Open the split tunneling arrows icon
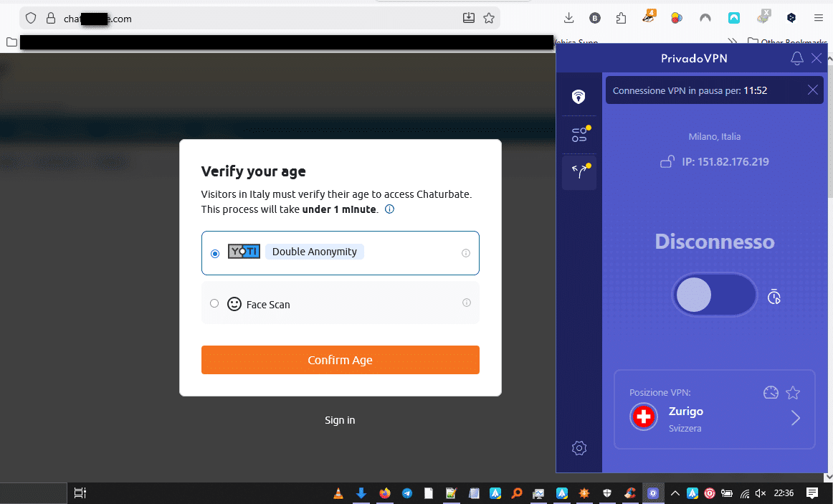The width and height of the screenshot is (833, 504). (x=580, y=171)
